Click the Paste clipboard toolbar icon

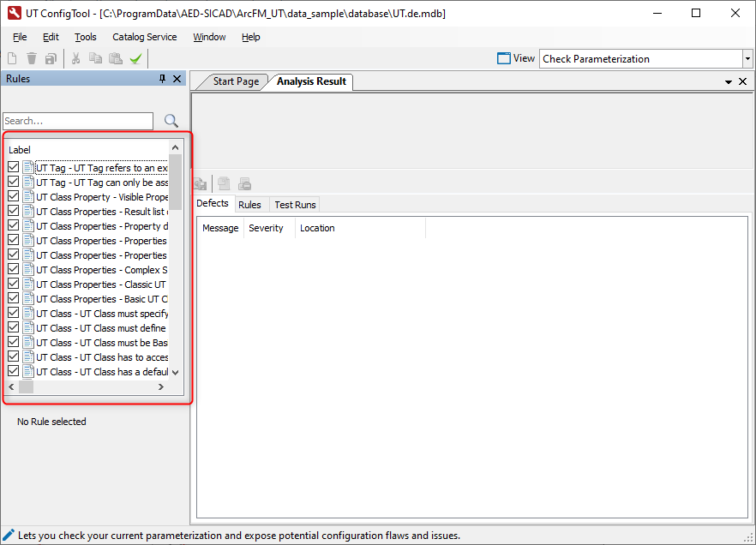(116, 59)
